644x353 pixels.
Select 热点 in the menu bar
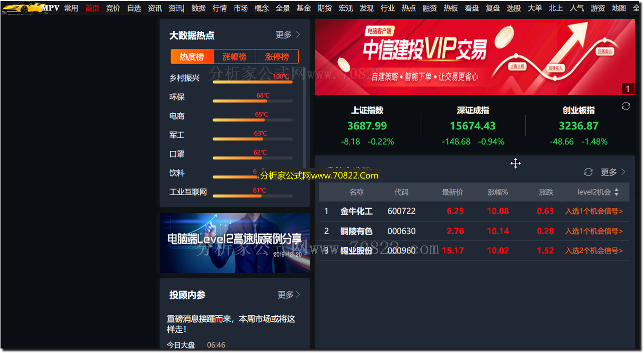(x=409, y=8)
